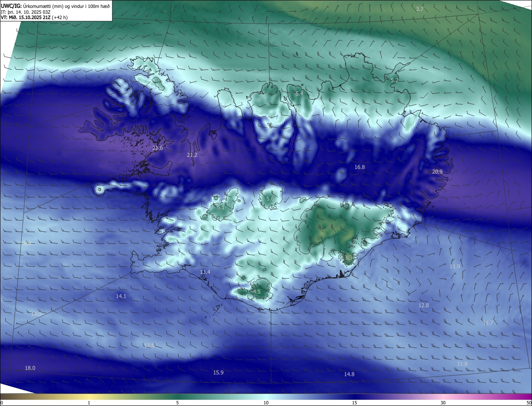Click the 'UWC/IG: Úrkomumætti (mm)' title line

pos(55,6)
